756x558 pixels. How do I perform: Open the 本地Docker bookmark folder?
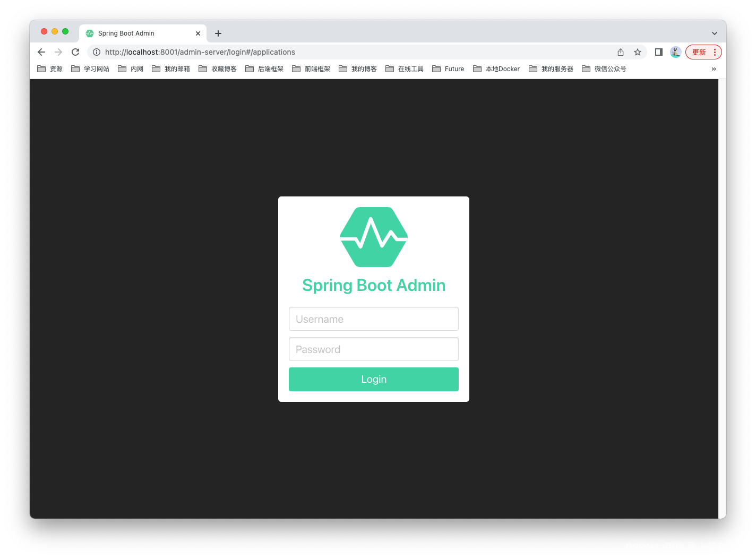point(496,69)
